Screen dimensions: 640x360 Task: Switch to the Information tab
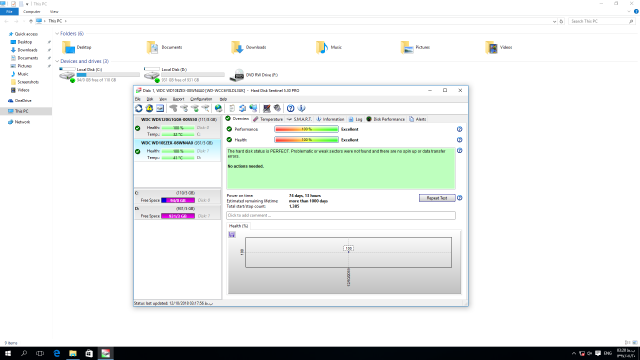330,119
